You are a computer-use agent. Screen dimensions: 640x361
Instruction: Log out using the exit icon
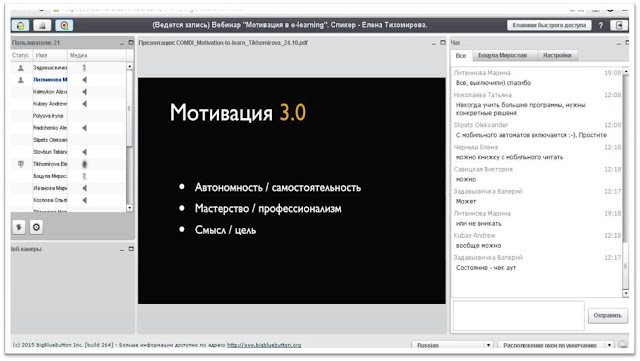pos(619,25)
